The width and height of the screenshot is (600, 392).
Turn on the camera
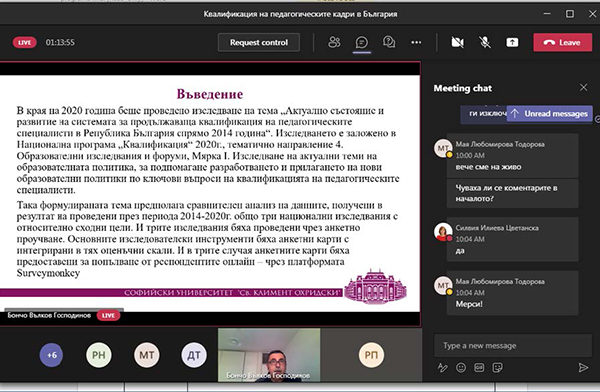457,42
